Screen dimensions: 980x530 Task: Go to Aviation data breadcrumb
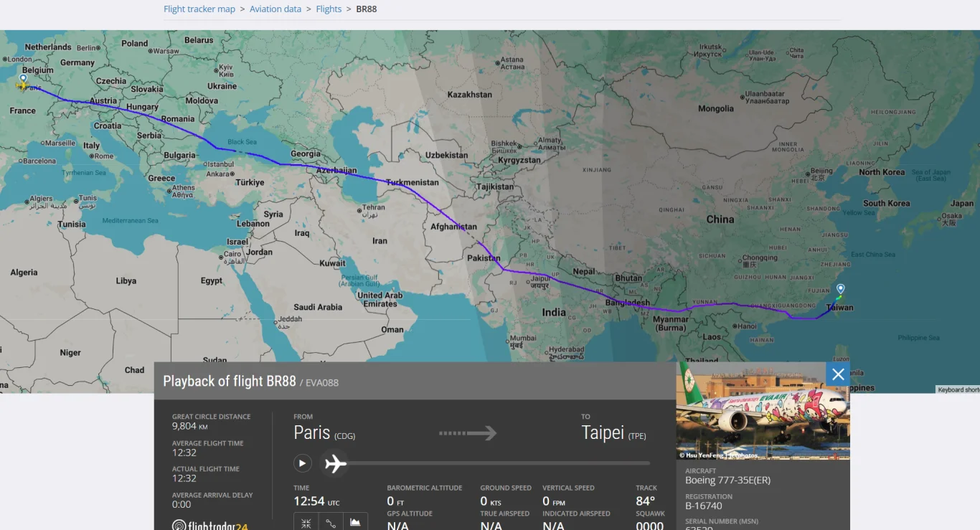(x=275, y=9)
